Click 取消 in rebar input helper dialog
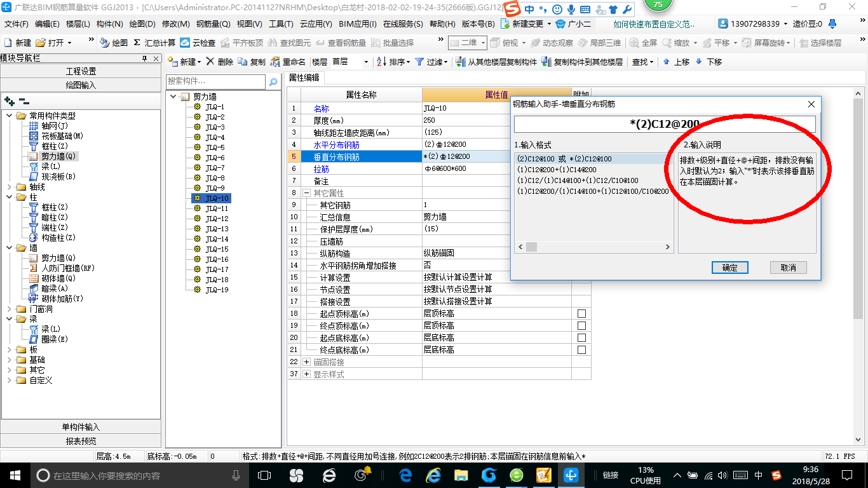This screenshot has width=868, height=488. [x=788, y=268]
